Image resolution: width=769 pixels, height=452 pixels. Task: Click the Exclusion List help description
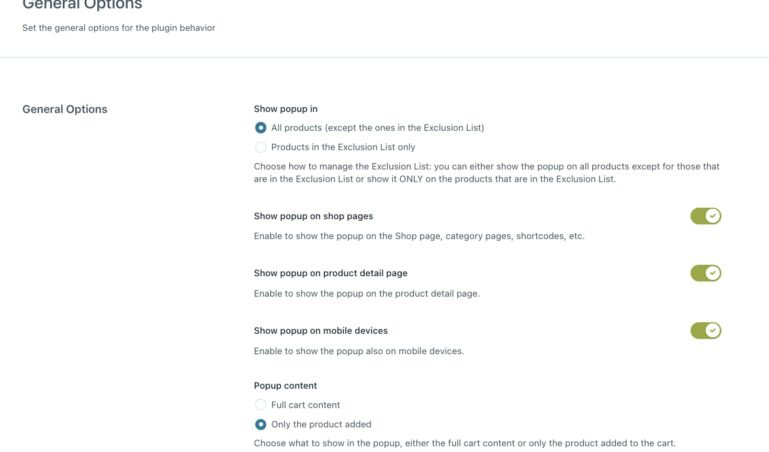pos(486,173)
